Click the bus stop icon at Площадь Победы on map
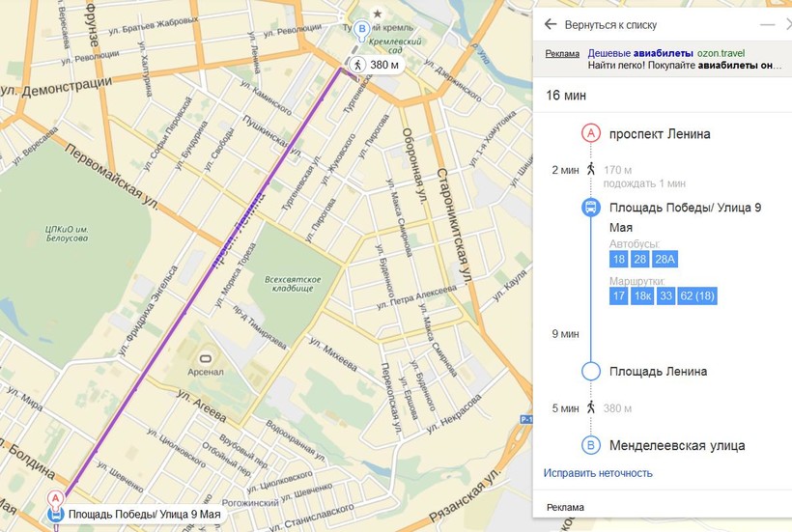The width and height of the screenshot is (792, 532). point(56,515)
